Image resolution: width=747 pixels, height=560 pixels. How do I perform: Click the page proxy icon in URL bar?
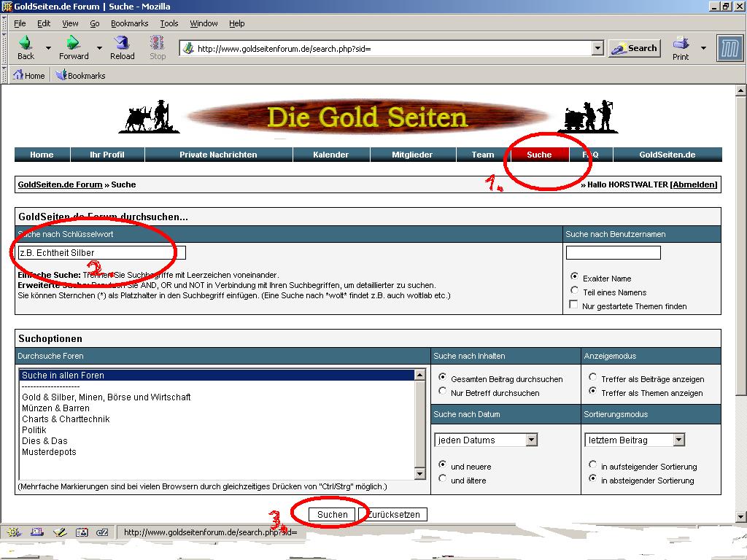pos(188,48)
